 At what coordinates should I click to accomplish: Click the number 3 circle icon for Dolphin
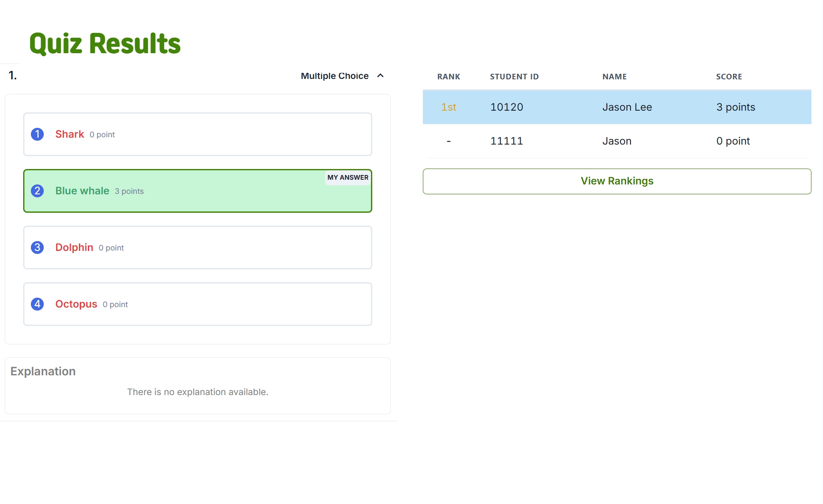click(x=37, y=247)
